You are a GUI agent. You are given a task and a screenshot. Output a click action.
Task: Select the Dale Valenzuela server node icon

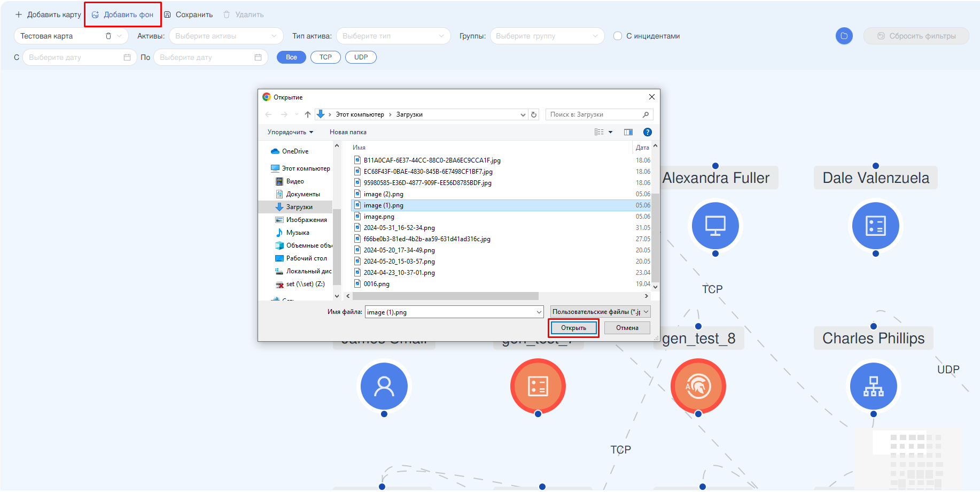point(875,226)
